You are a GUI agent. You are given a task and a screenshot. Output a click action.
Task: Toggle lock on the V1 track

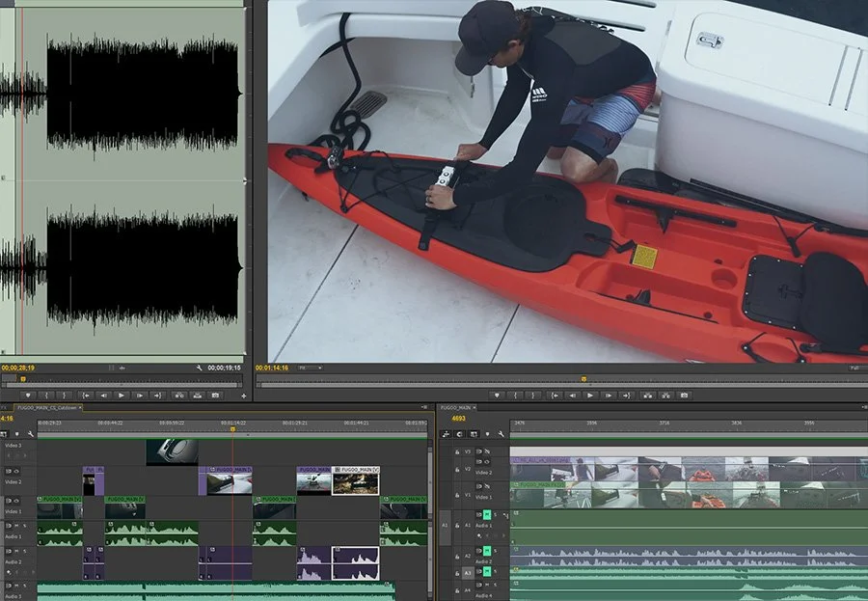pyautogui.click(x=457, y=495)
